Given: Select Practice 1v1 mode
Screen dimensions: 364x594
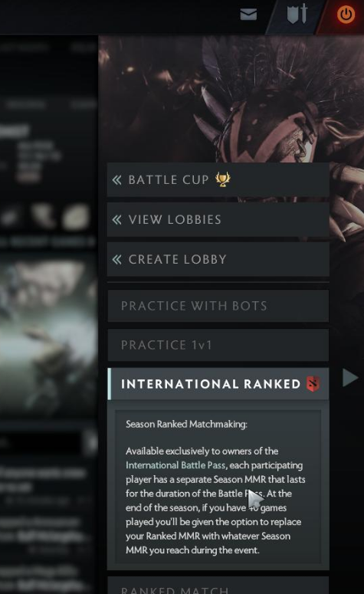Looking at the screenshot, I should [x=218, y=345].
